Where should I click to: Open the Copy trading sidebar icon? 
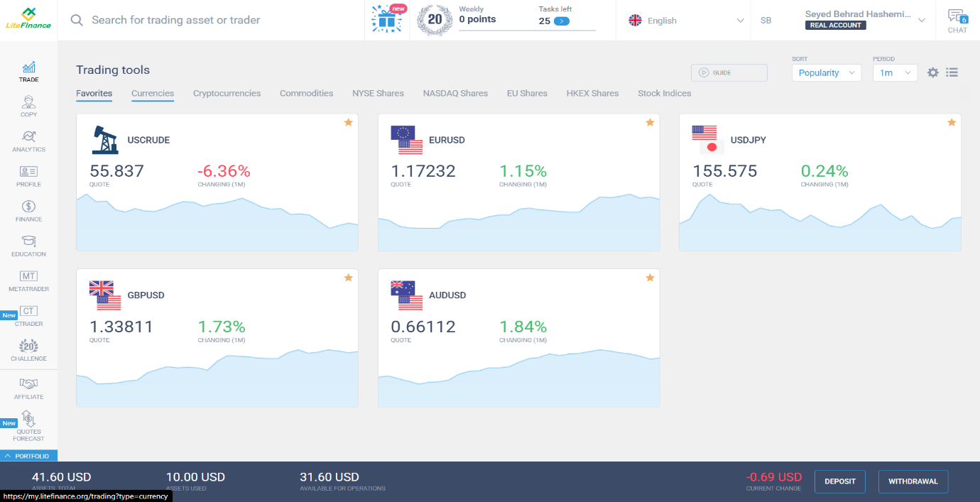(29, 105)
